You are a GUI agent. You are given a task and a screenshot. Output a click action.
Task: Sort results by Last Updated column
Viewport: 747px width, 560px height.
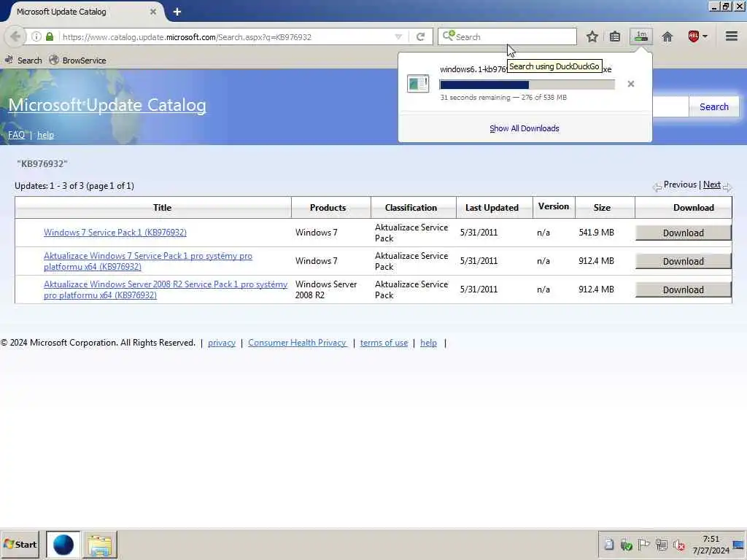coord(492,208)
